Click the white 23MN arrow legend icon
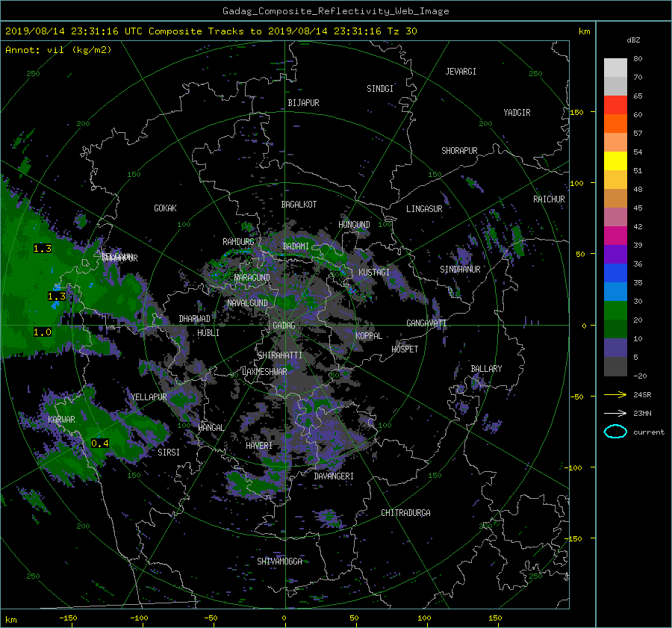This screenshot has height=628, width=672. coord(615,413)
